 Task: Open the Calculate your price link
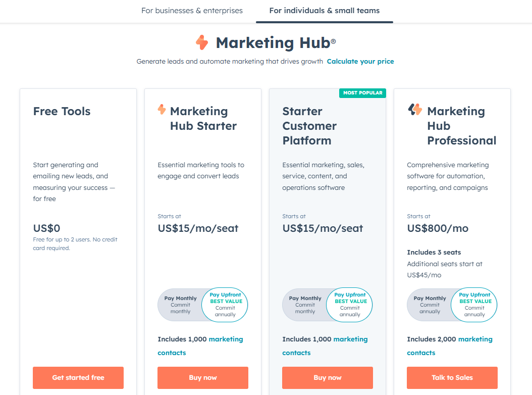coord(360,61)
